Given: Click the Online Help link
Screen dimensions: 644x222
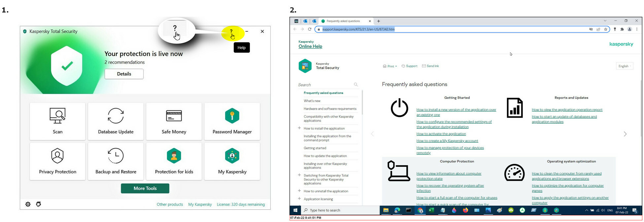Looking at the screenshot, I should pyautogui.click(x=310, y=46).
